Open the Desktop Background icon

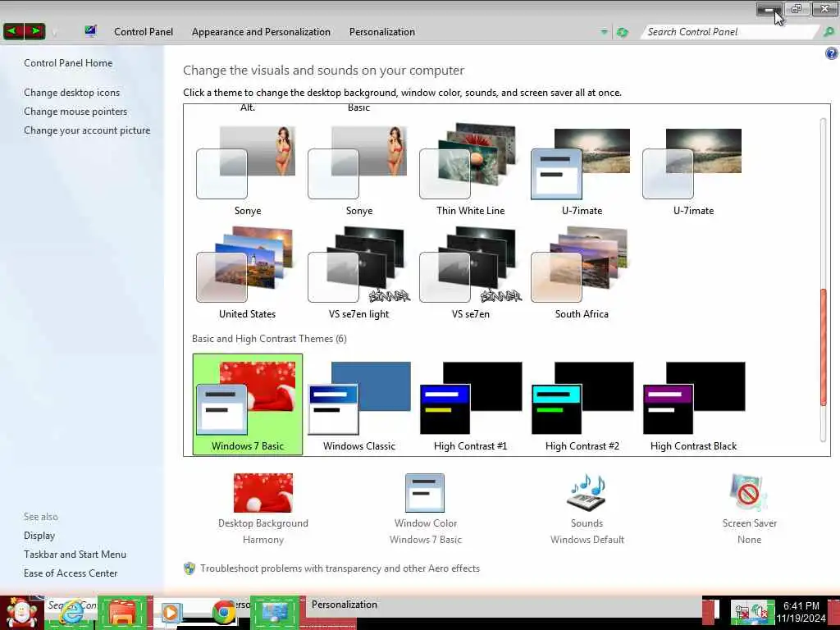[263, 493]
